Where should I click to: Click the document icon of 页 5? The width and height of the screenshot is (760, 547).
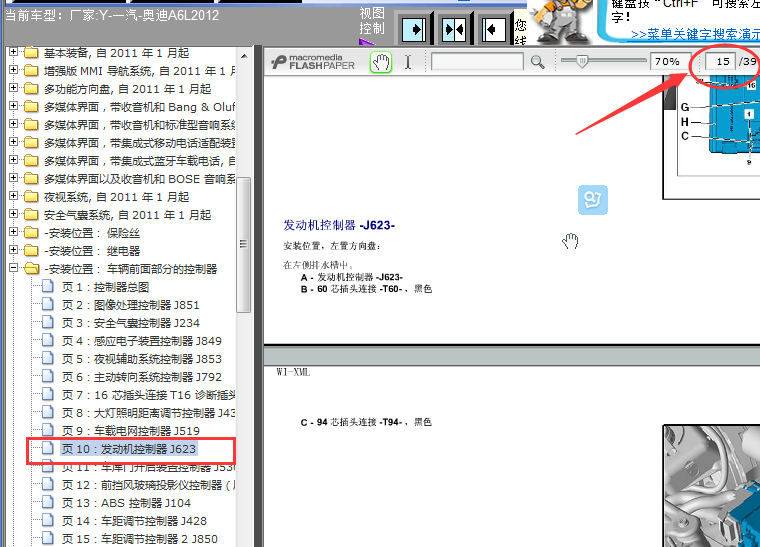[48, 358]
